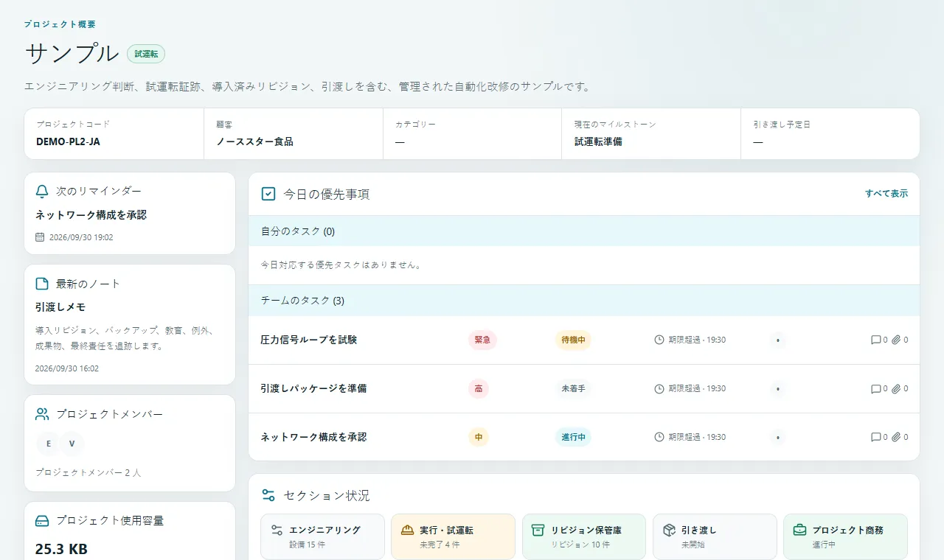Open the 実行・試運転 section card
944x560 pixels.
point(454,536)
